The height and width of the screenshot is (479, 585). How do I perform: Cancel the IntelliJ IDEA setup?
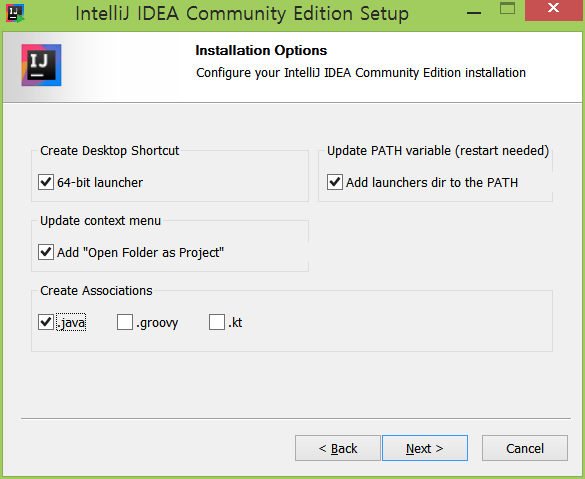tap(525, 448)
